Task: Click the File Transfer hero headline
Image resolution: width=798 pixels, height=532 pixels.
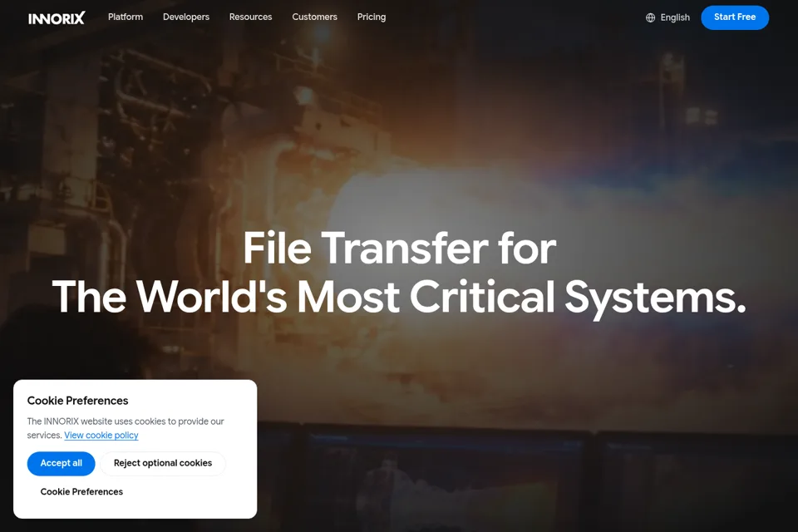Action: [x=400, y=248]
